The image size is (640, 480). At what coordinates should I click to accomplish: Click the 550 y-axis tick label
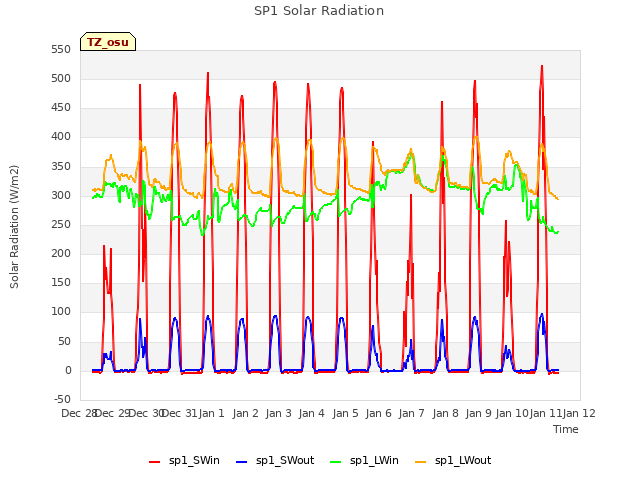tap(61, 49)
